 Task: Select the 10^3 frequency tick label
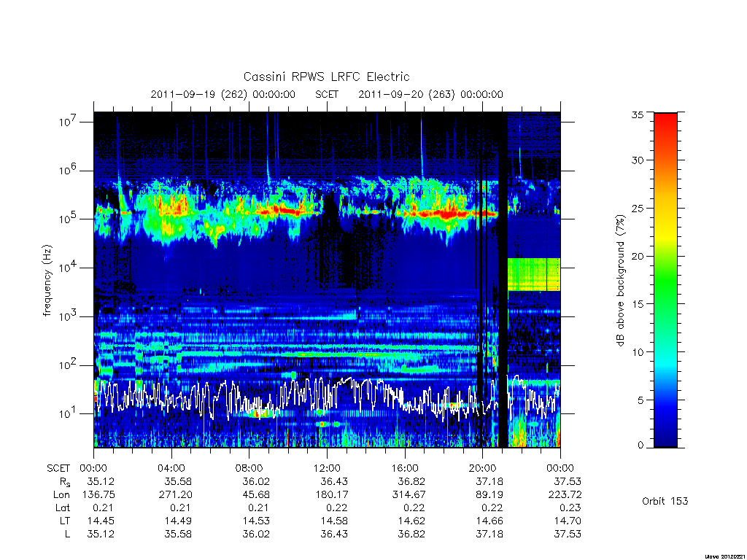pyautogui.click(x=69, y=316)
